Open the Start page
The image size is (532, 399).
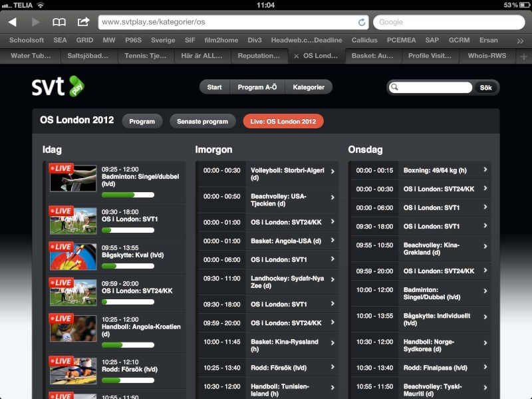coord(214,87)
